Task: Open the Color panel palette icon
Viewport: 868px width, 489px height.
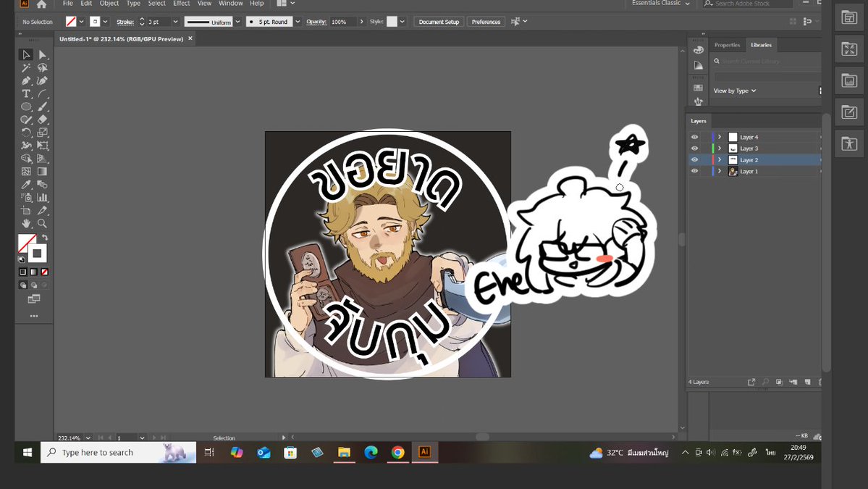Action: (x=699, y=49)
